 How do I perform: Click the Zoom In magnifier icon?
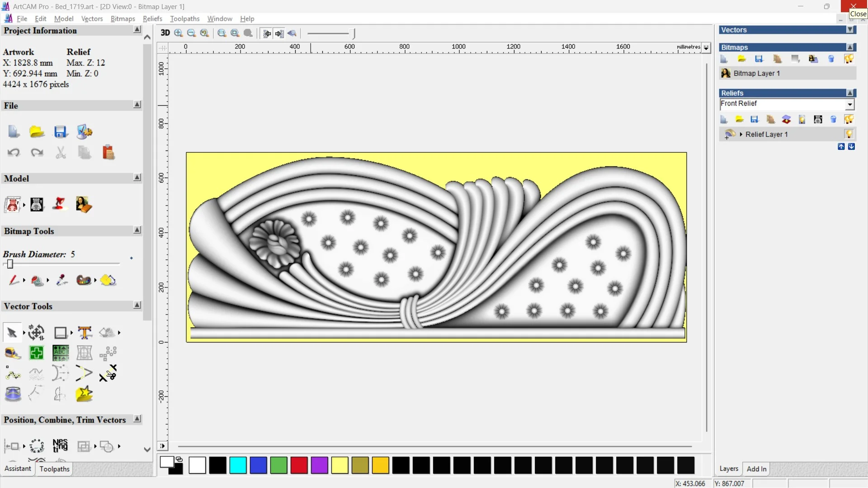pyautogui.click(x=178, y=33)
